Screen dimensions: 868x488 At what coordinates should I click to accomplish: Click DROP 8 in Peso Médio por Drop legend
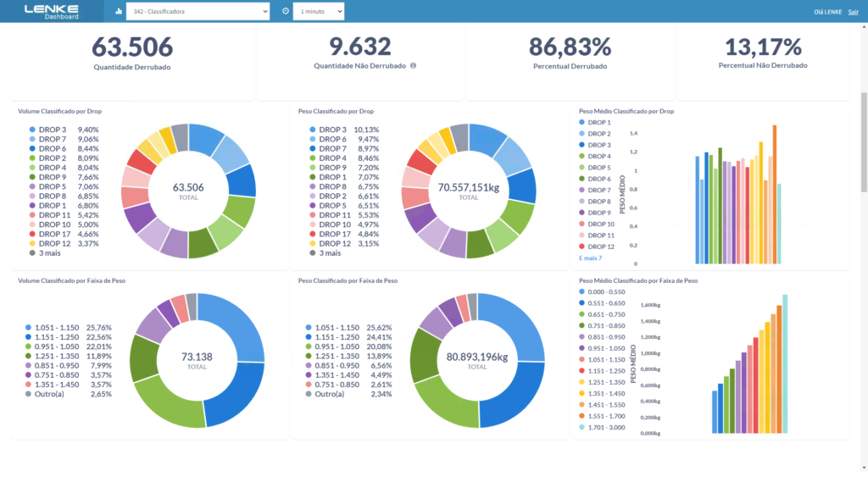(595, 202)
